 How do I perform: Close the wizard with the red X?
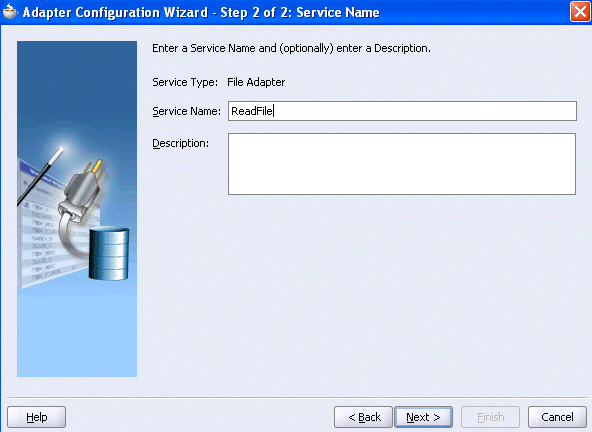pyautogui.click(x=580, y=12)
